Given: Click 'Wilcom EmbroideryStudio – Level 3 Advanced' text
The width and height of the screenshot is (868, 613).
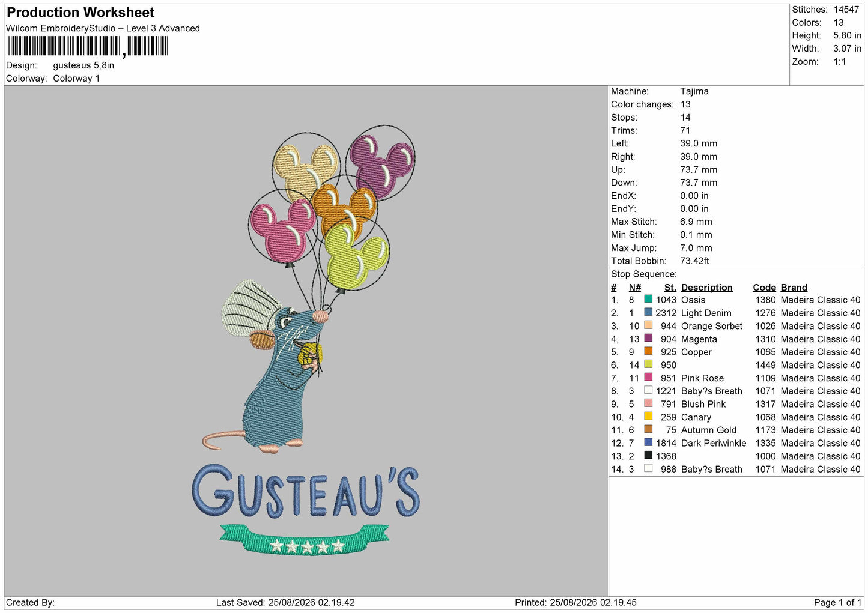Looking at the screenshot, I should 103,28.
